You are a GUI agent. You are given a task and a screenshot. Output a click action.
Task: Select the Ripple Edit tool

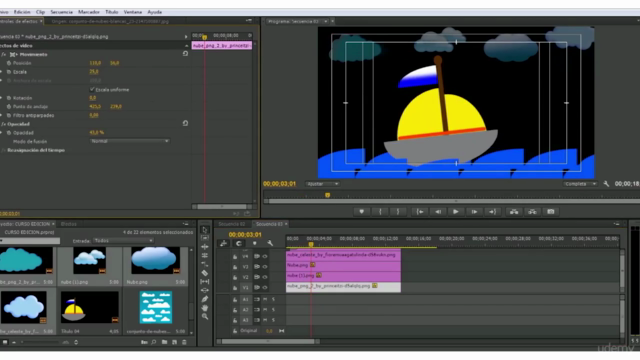pyautogui.click(x=205, y=247)
